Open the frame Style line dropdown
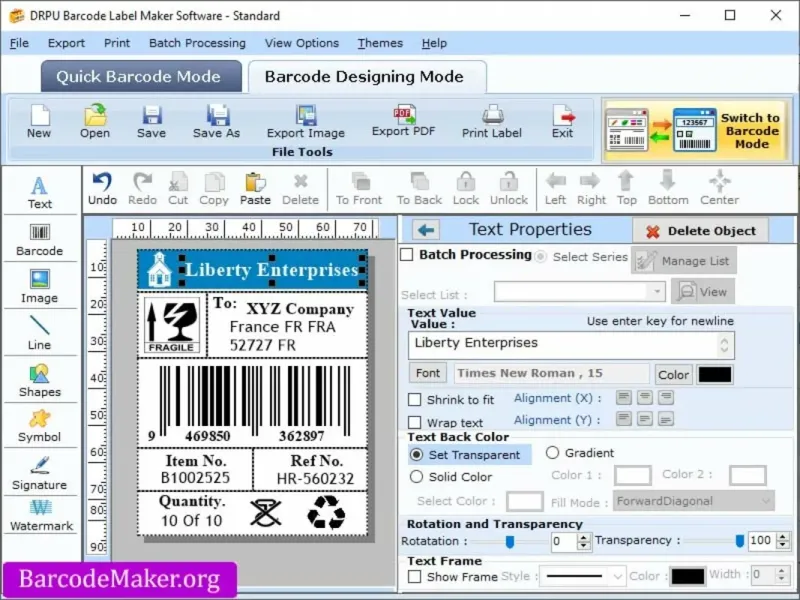Image resolution: width=800 pixels, height=600 pixels. click(x=582, y=577)
